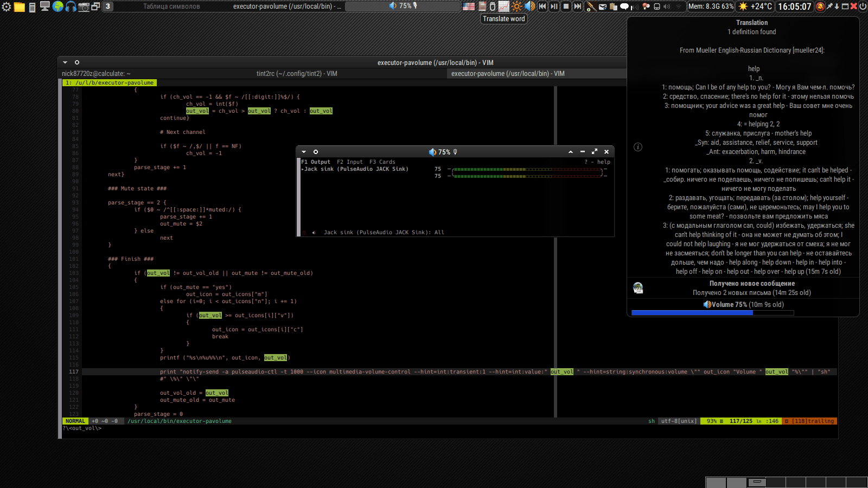Switch to the tint2rc VIM tab
Image resolution: width=868 pixels, height=488 pixels.
(297, 74)
